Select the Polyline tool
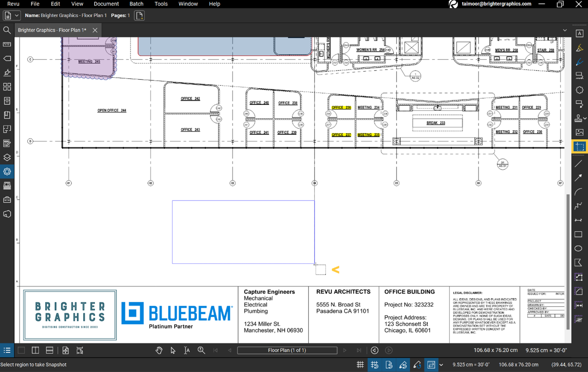Image resolution: width=588 pixels, height=372 pixels. pos(578,206)
